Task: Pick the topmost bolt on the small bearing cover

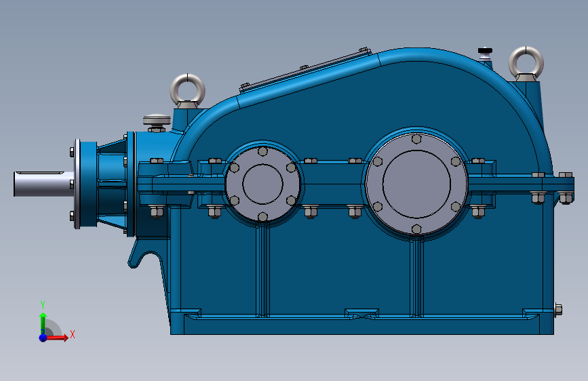Action: click(263, 151)
